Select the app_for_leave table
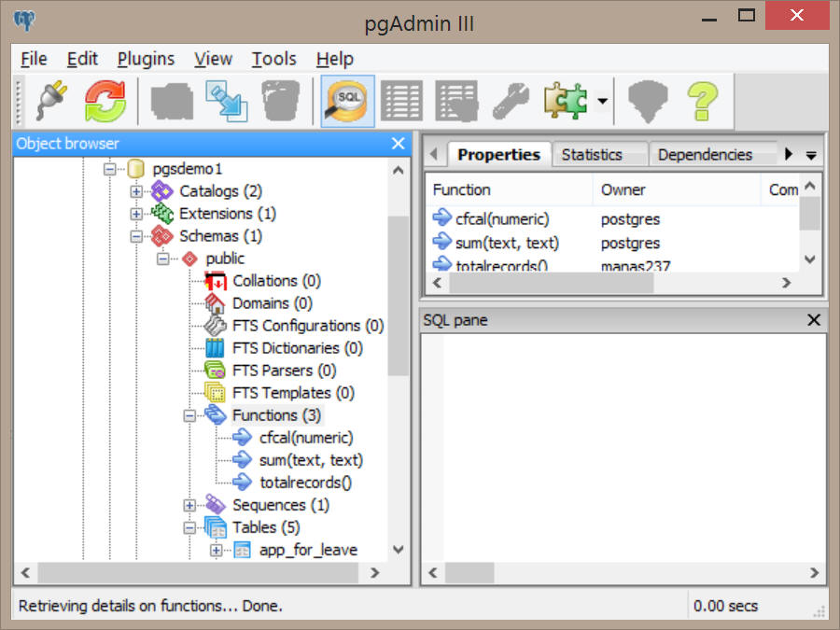 click(308, 550)
